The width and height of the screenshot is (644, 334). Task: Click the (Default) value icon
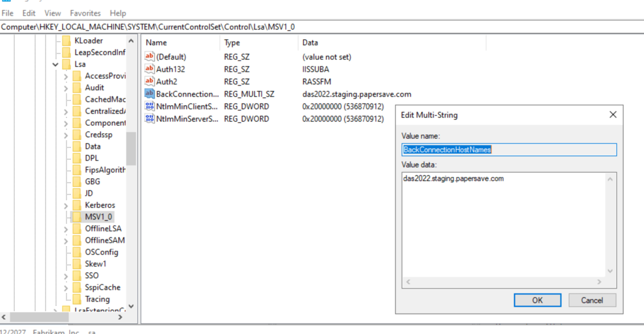150,57
